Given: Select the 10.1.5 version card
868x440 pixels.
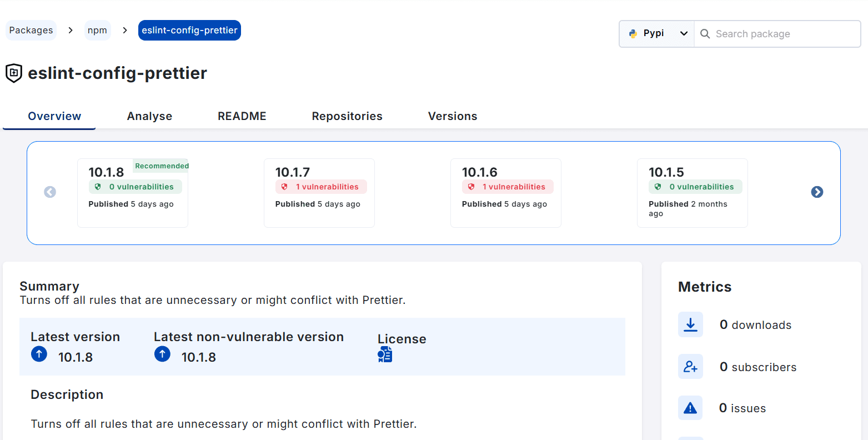Looking at the screenshot, I should coord(693,193).
